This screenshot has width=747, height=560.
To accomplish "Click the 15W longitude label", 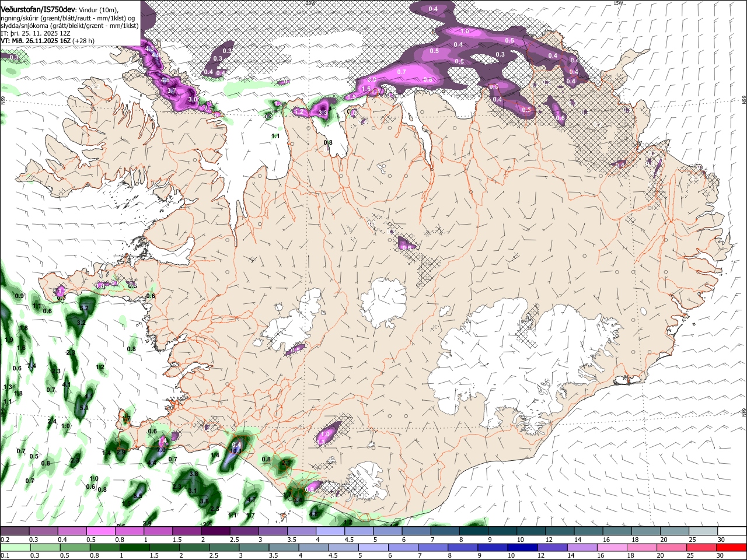I will [619, 3].
